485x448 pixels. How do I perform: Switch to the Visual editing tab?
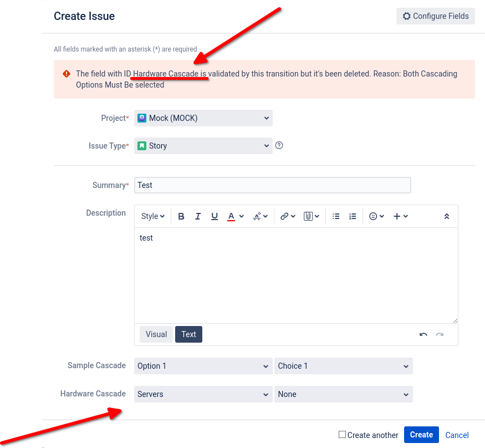(156, 334)
